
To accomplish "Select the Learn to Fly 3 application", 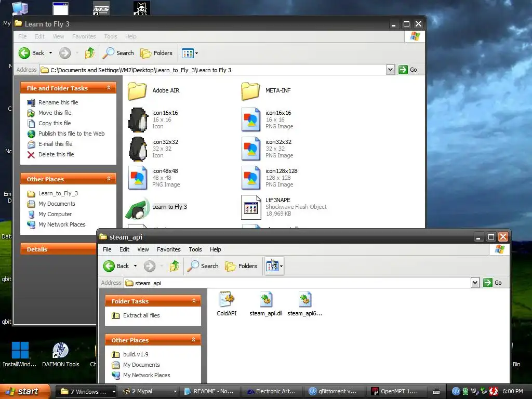I will [157, 207].
